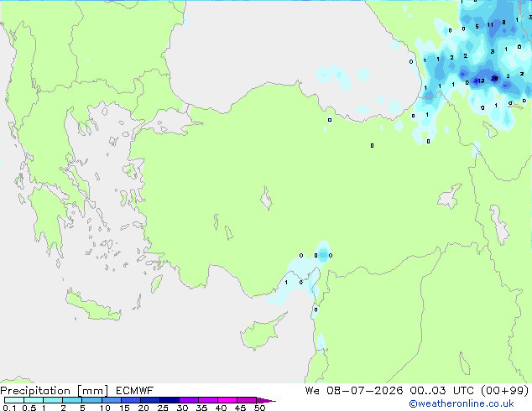Screen dimensions: 532x411
Task: Click the 2–5 mm legend color swatch
Action: click(x=72, y=400)
